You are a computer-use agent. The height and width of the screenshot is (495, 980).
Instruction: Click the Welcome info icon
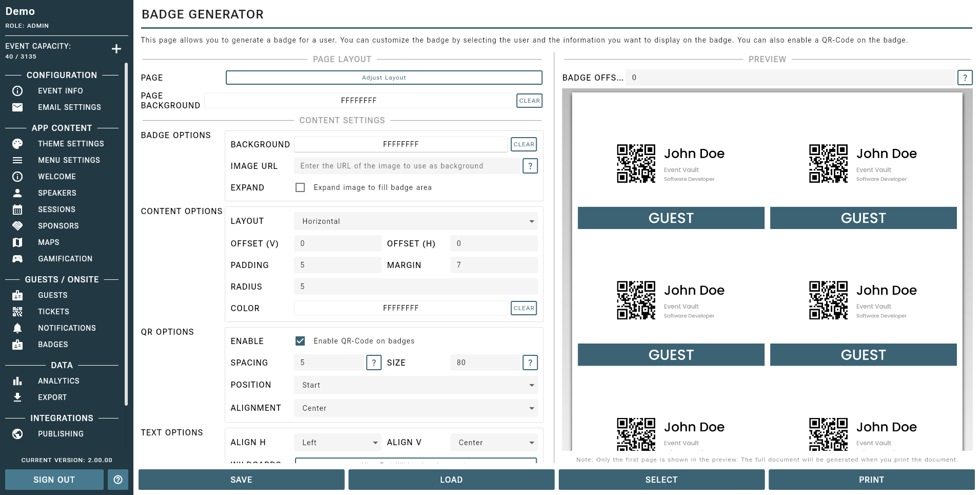pyautogui.click(x=17, y=177)
